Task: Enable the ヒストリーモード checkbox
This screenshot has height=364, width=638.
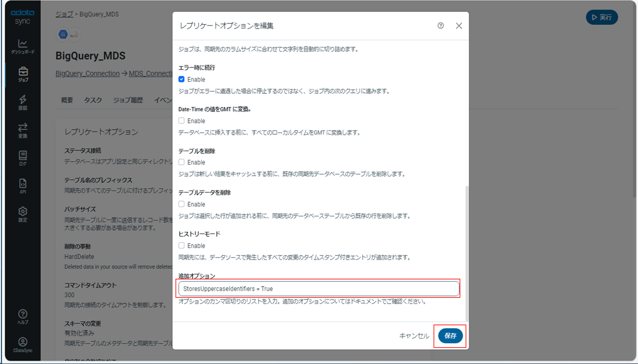Action: click(181, 246)
